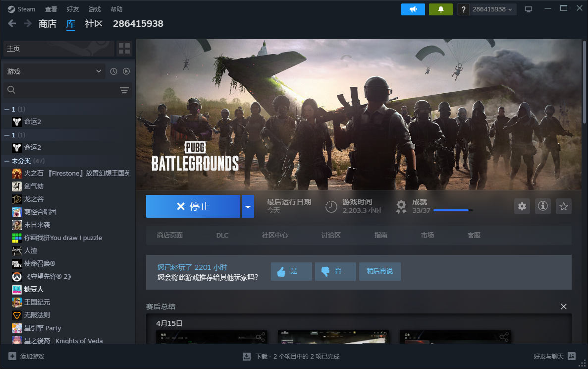Open the green notifications bell

[x=440, y=9]
